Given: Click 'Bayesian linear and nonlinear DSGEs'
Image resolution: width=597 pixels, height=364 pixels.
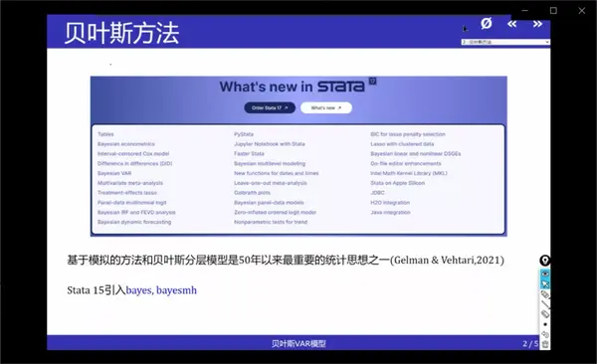Looking at the screenshot, I should [x=416, y=154].
